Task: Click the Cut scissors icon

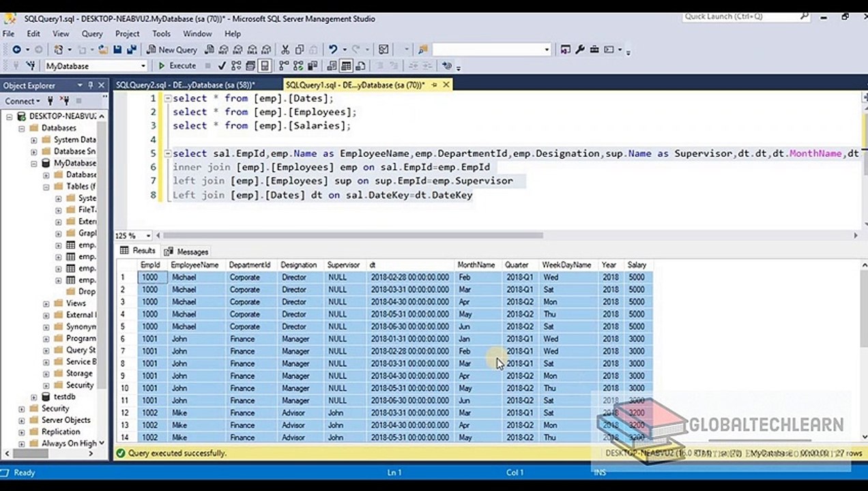Action: (285, 50)
